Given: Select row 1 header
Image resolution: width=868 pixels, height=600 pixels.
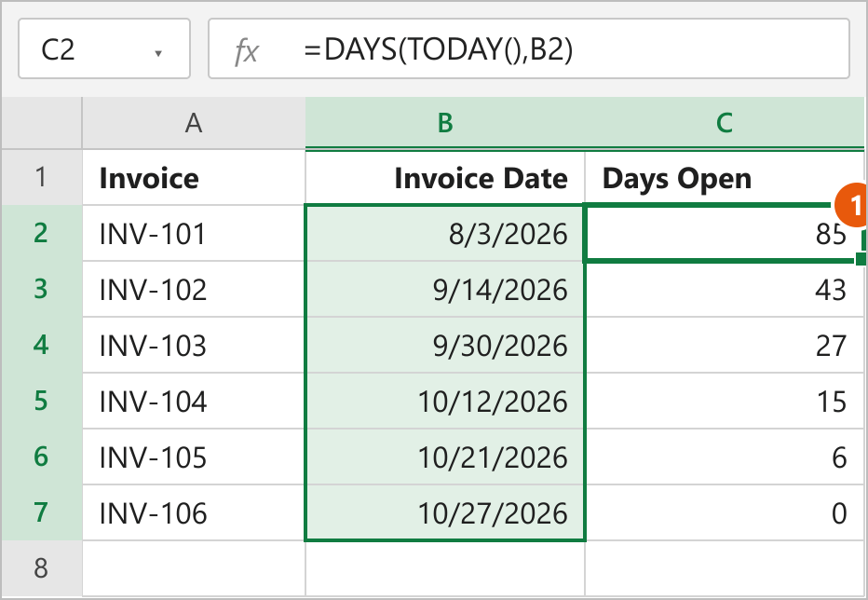Looking at the screenshot, I should point(42,177).
